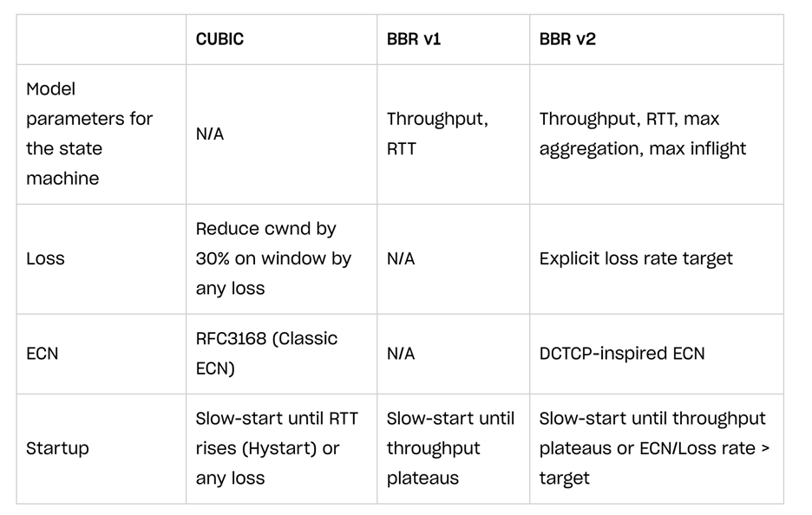Click BBR v2 'ECN/Loss rate > target' cell
The width and height of the screenshot is (812, 515).
point(654,448)
